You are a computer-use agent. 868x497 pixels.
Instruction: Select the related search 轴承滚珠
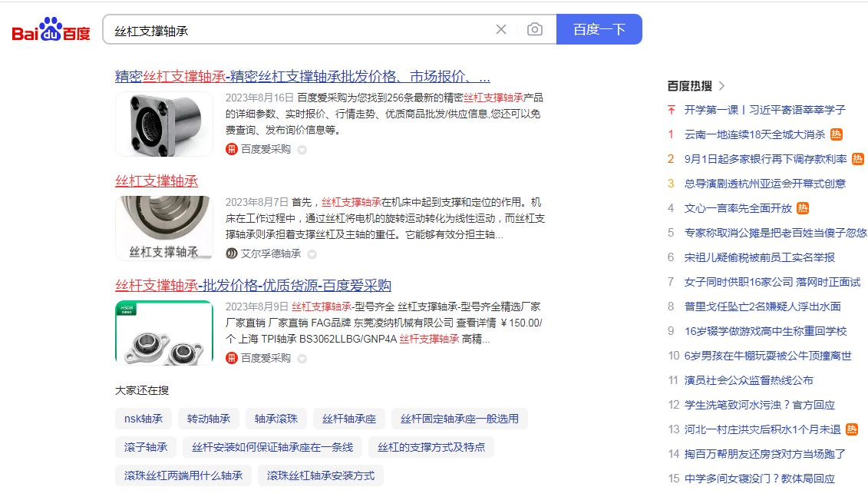(276, 419)
